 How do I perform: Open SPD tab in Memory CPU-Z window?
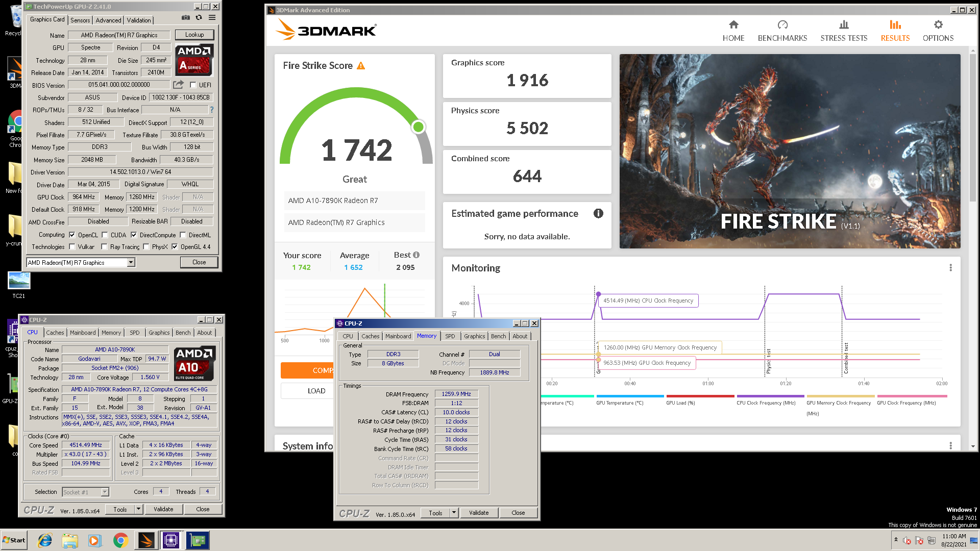click(x=450, y=336)
